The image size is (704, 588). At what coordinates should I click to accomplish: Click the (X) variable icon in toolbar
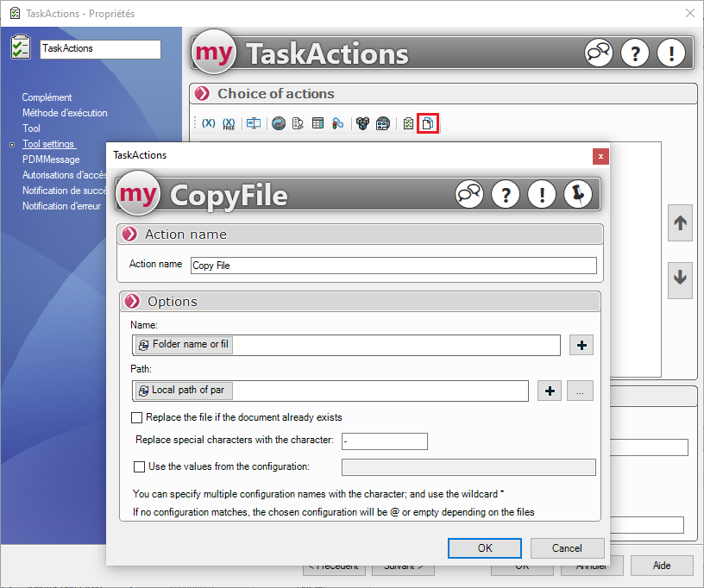click(208, 123)
